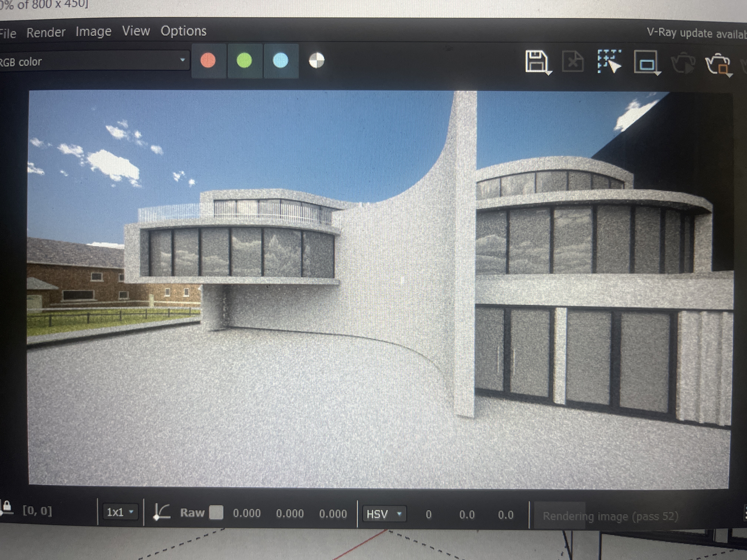The height and width of the screenshot is (560, 747).
Task: Open the View menu
Action: pos(136,31)
